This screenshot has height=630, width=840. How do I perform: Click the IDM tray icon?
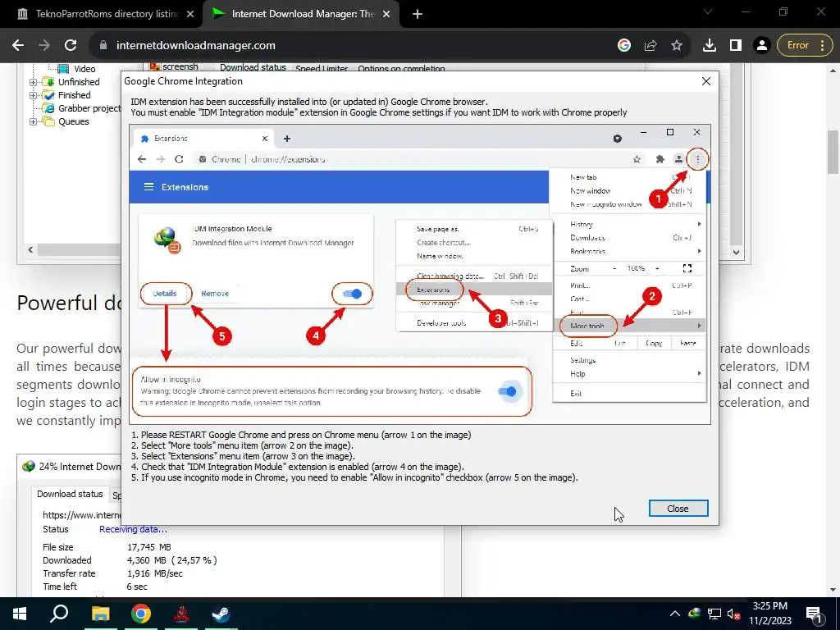(695, 614)
